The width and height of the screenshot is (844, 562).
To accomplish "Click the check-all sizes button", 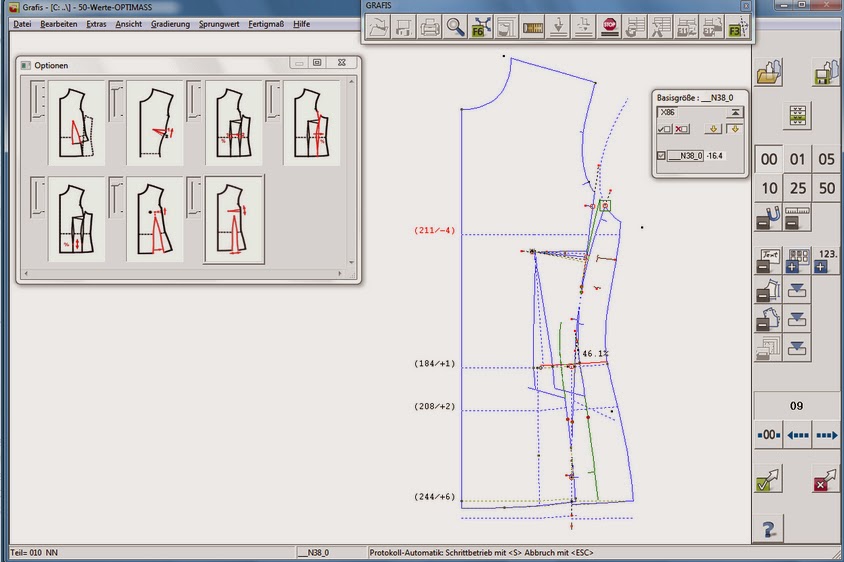I will point(665,129).
